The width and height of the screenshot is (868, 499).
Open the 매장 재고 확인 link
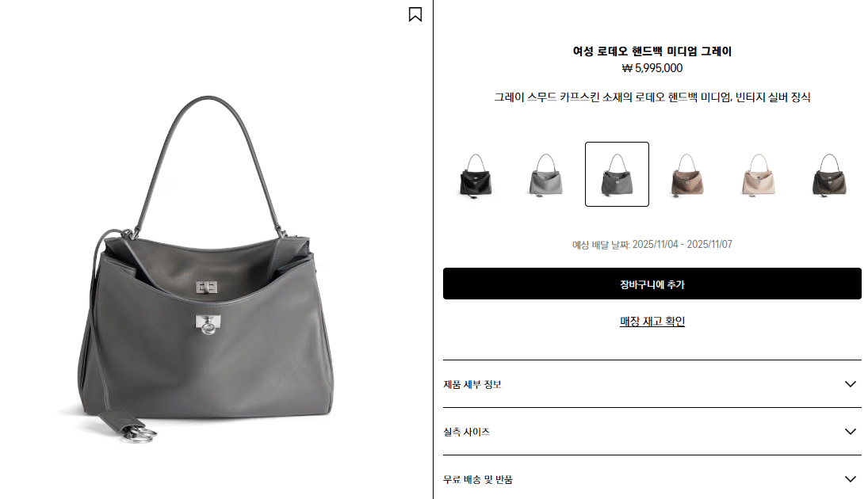[652, 322]
